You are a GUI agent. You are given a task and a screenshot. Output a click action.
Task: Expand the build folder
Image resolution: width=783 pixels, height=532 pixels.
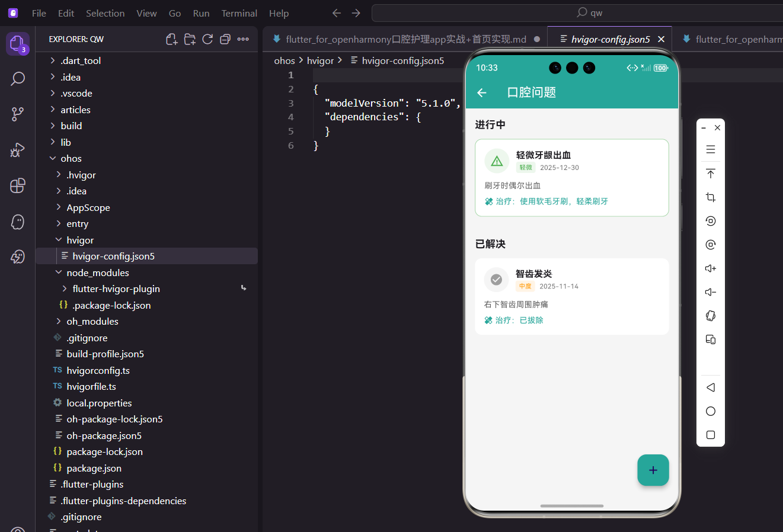146,126
